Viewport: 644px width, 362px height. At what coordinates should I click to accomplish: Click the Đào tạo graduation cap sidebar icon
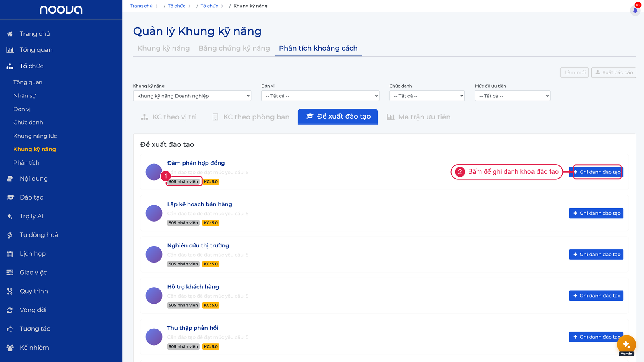coord(10,197)
